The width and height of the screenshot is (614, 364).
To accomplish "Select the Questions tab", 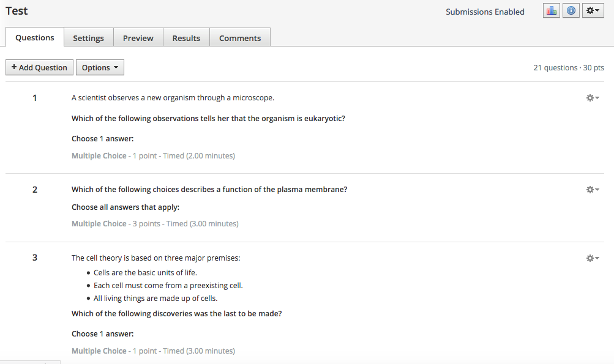I will click(x=35, y=37).
